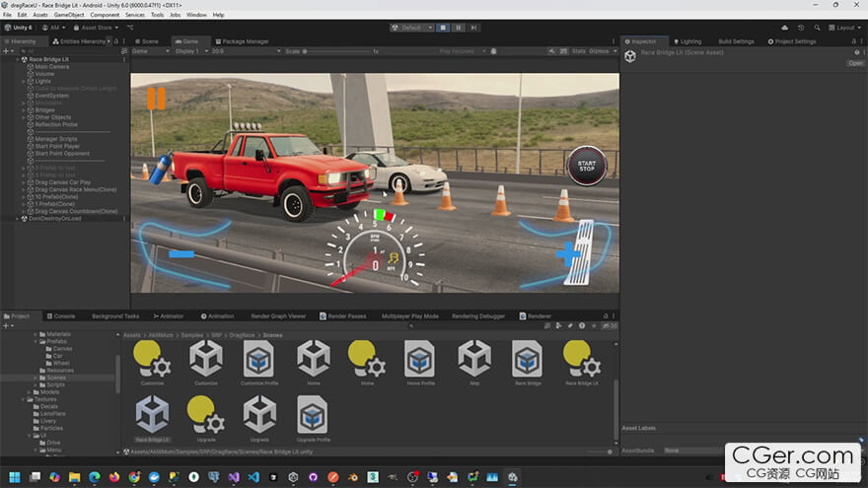
Task: Open the Component menu
Action: pyautogui.click(x=105, y=15)
